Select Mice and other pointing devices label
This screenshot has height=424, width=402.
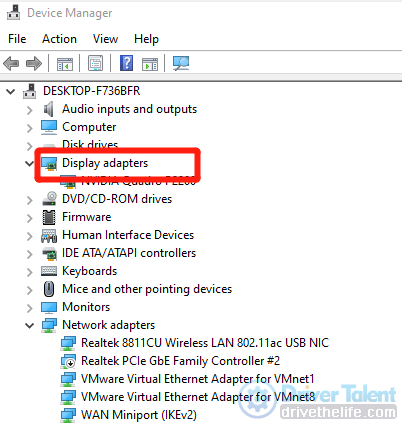click(147, 289)
